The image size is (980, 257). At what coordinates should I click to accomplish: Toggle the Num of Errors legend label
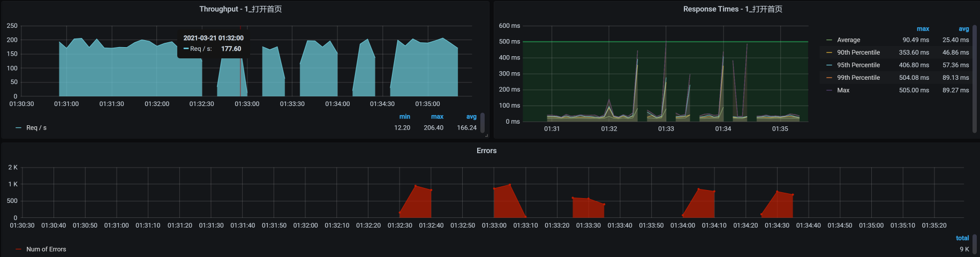(46, 250)
